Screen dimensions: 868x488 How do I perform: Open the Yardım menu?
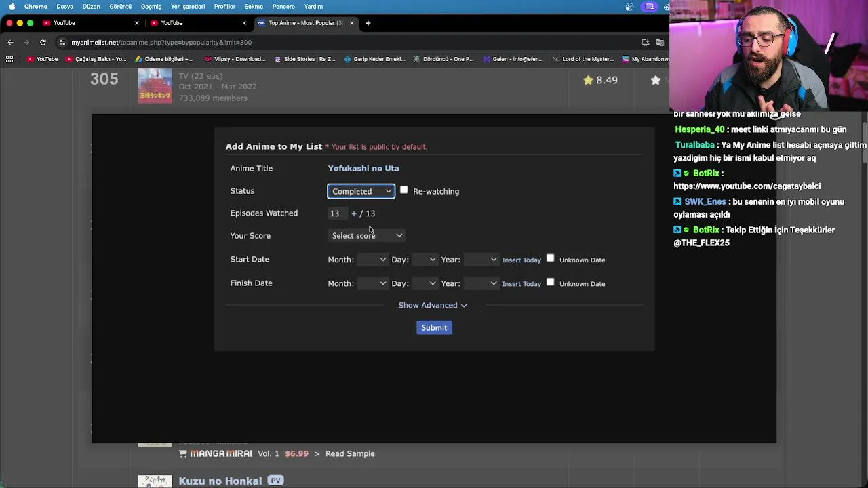point(313,7)
